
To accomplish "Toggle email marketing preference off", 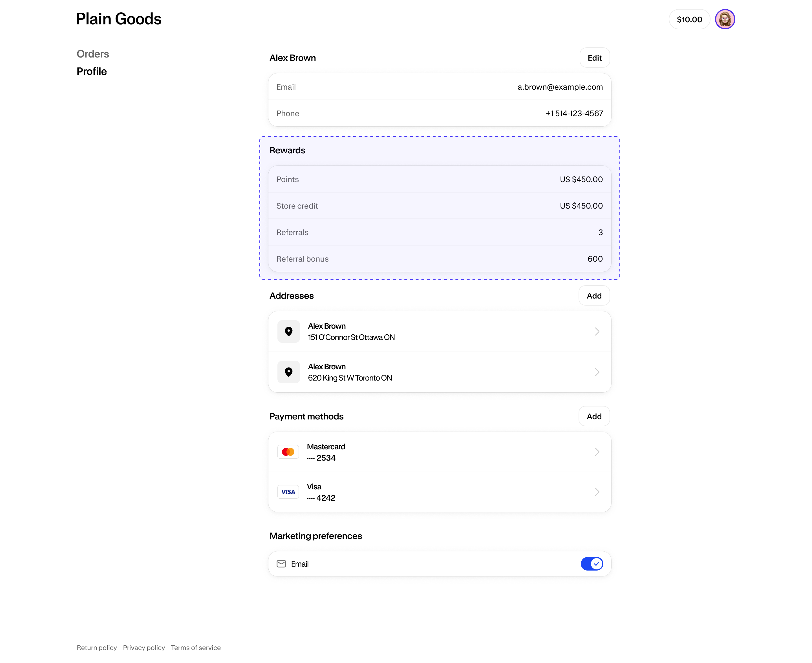I will coord(592,564).
